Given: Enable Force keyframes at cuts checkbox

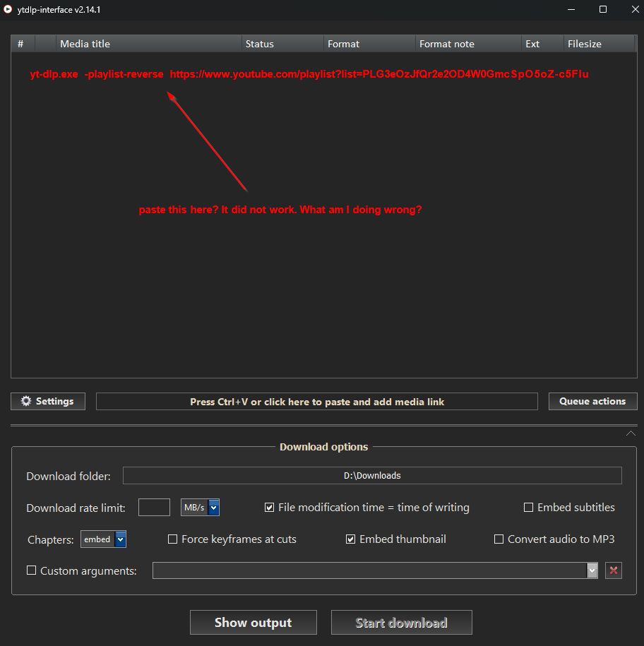Looking at the screenshot, I should click(x=172, y=539).
